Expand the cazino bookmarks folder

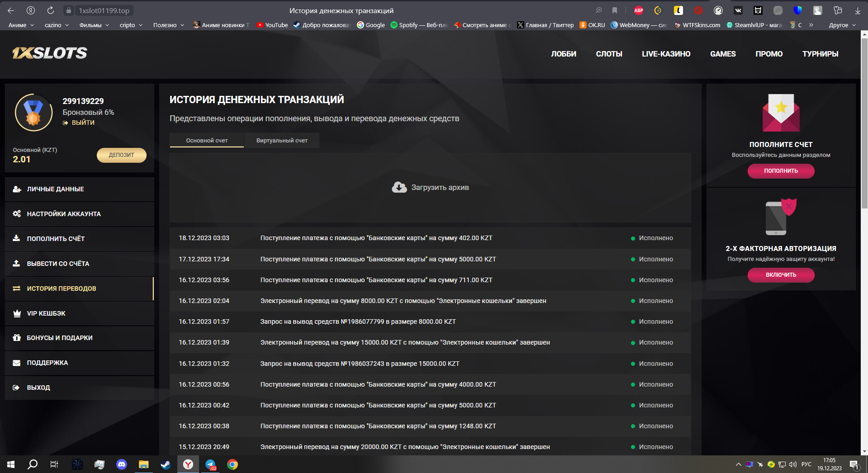click(57, 25)
